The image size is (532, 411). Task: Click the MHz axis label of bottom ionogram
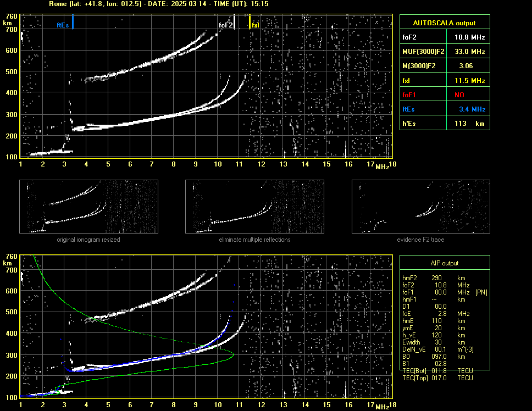(383, 407)
